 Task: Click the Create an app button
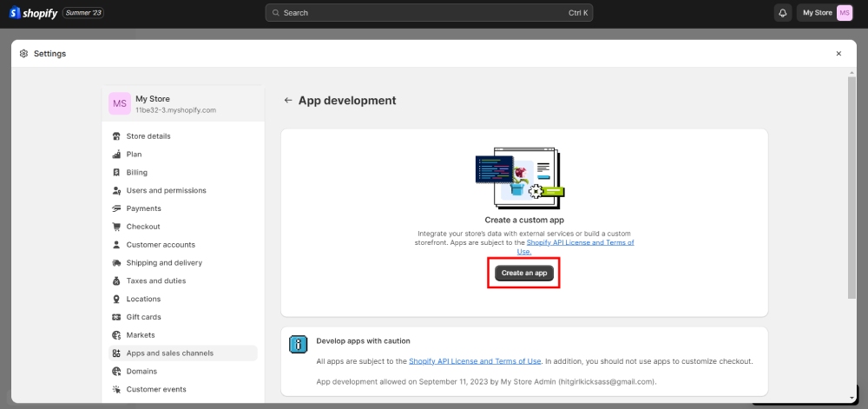click(x=524, y=273)
